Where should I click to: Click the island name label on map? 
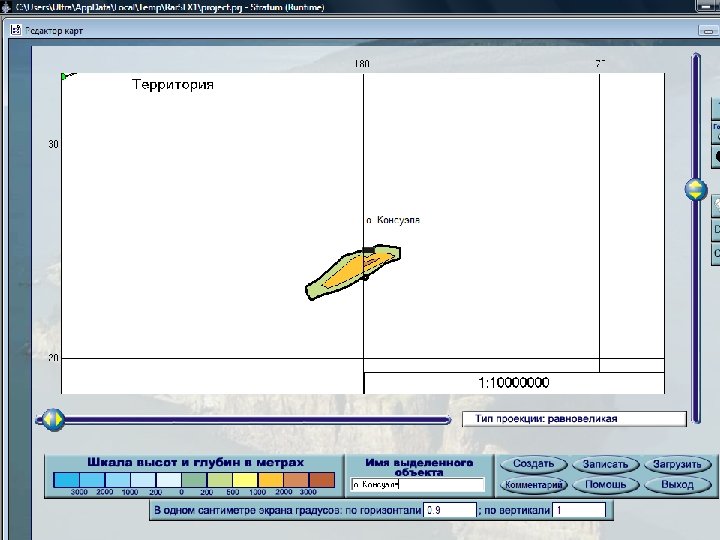tap(393, 220)
